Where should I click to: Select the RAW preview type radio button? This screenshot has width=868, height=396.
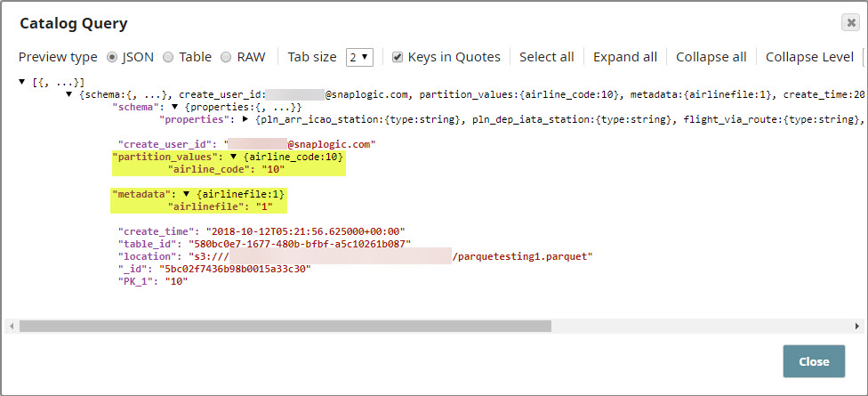[x=226, y=57]
